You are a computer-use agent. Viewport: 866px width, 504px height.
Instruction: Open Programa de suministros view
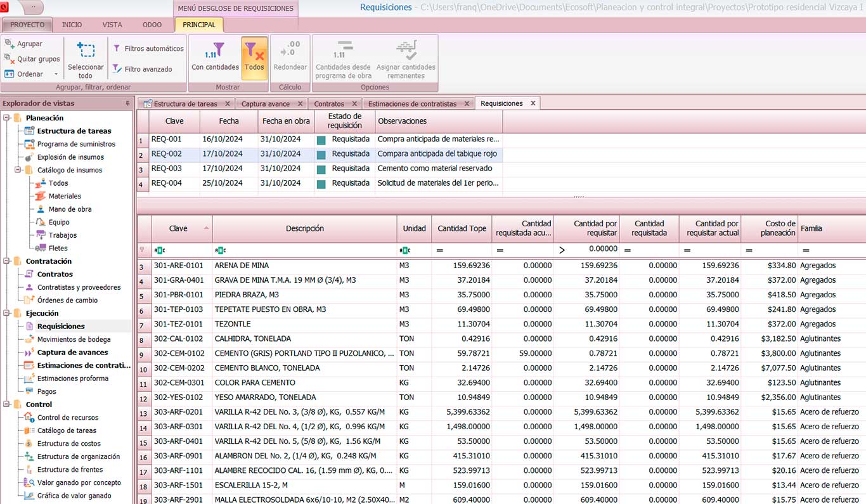[x=76, y=144]
